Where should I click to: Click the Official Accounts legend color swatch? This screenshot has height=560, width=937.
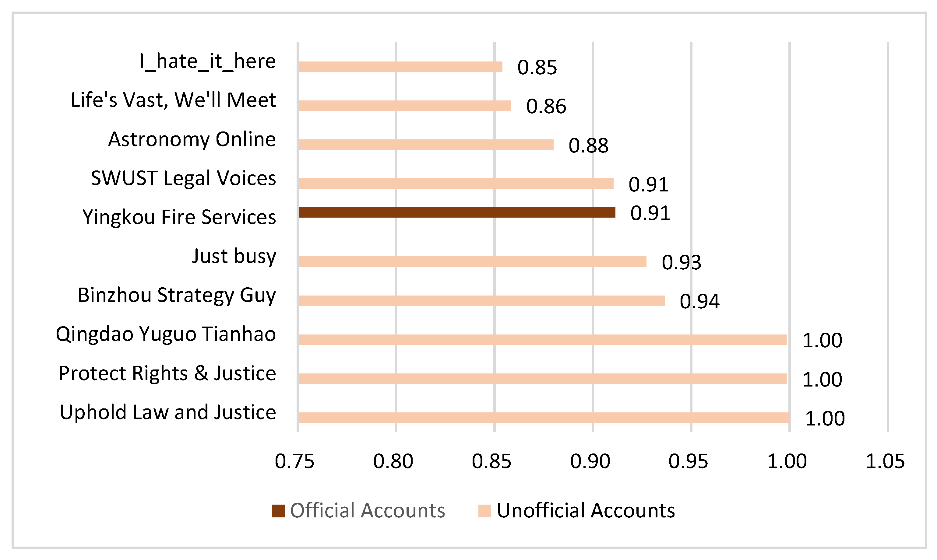pos(278,511)
